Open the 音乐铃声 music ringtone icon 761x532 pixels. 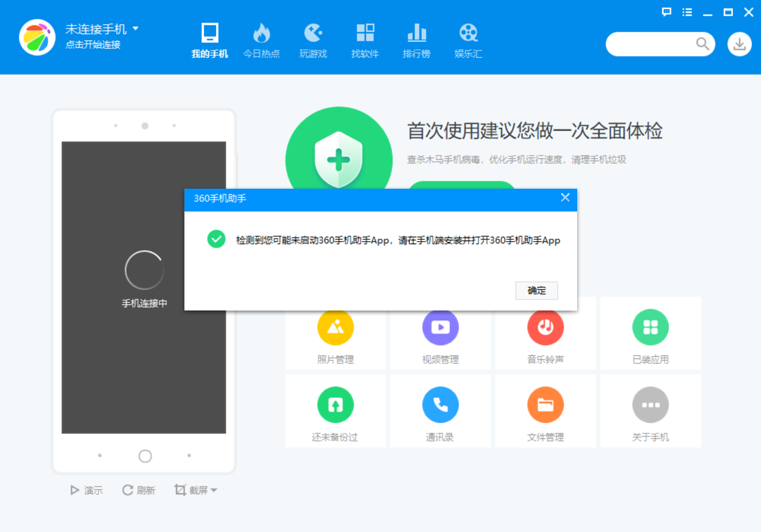point(545,327)
